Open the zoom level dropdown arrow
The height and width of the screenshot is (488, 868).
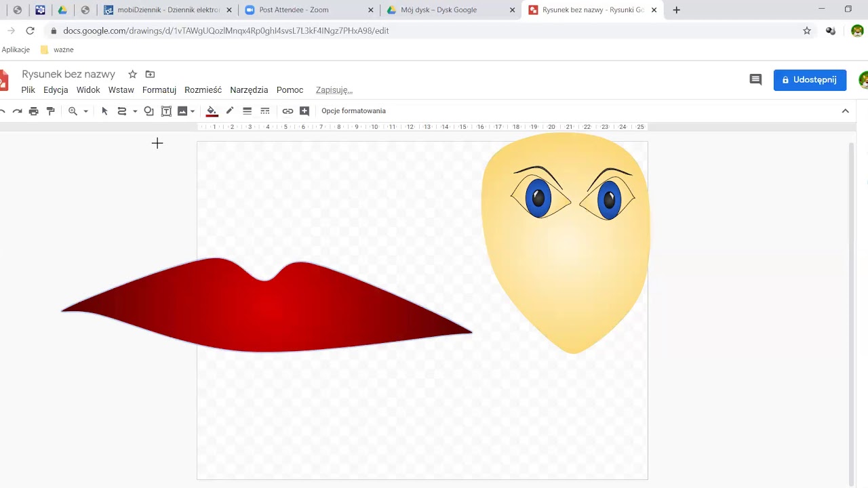coord(85,111)
